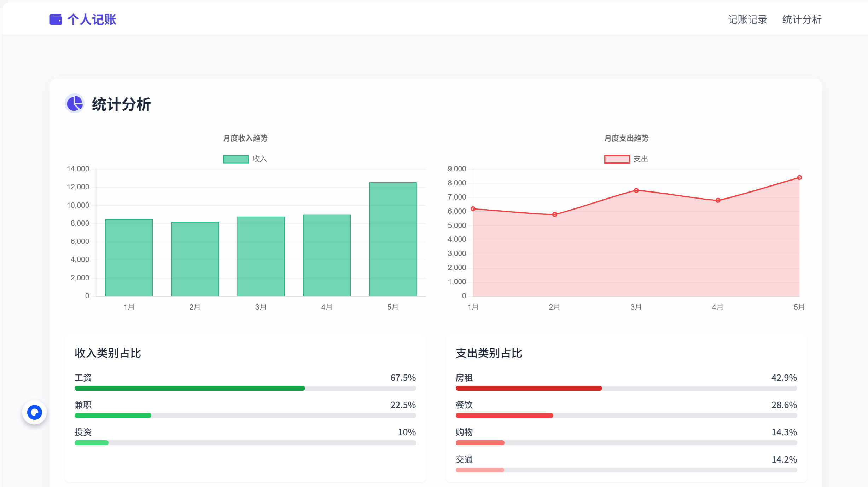The height and width of the screenshot is (487, 868).
Task: Click the 兼职 income progress bar
Action: click(x=113, y=416)
